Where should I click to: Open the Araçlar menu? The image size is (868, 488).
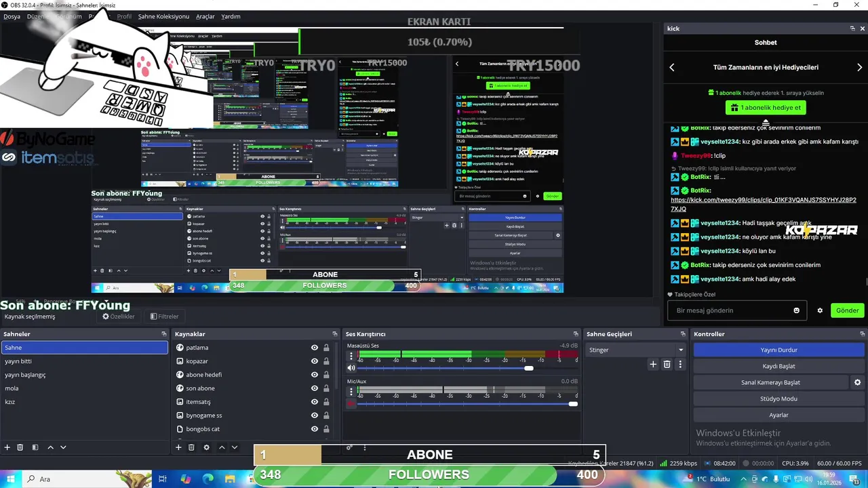pyautogui.click(x=205, y=16)
